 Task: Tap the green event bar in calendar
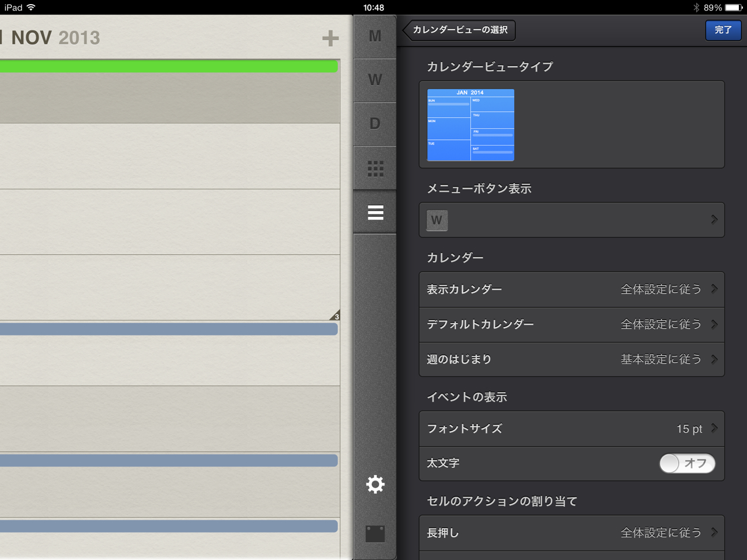(x=169, y=66)
